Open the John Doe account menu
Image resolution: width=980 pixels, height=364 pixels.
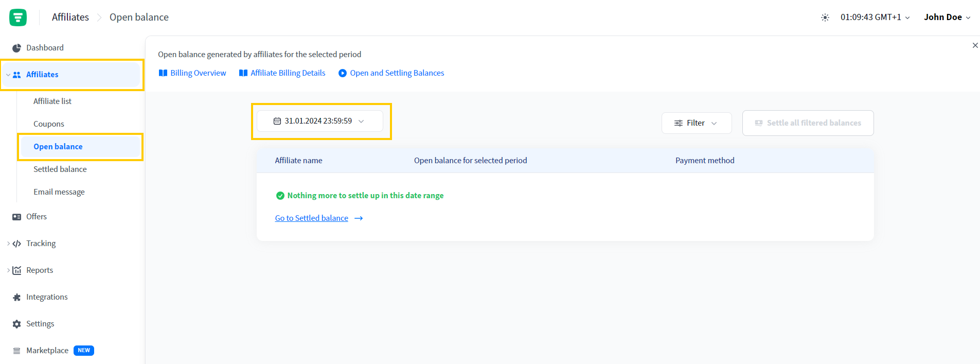click(x=947, y=17)
